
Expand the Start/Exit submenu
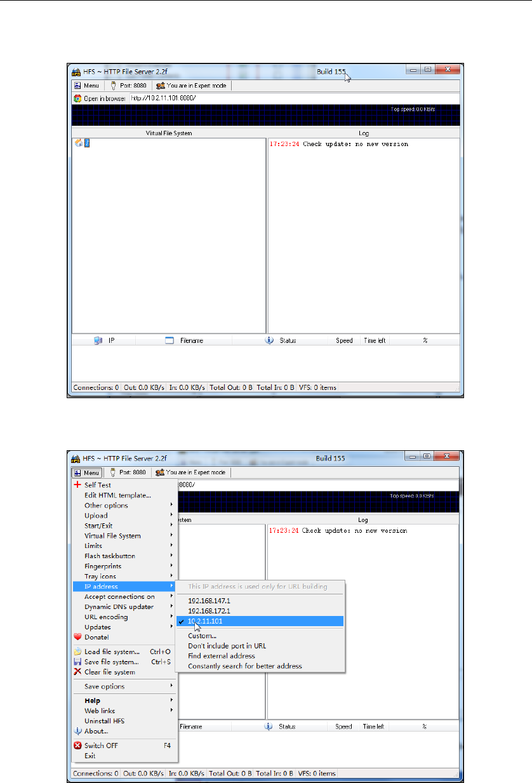pos(124,525)
